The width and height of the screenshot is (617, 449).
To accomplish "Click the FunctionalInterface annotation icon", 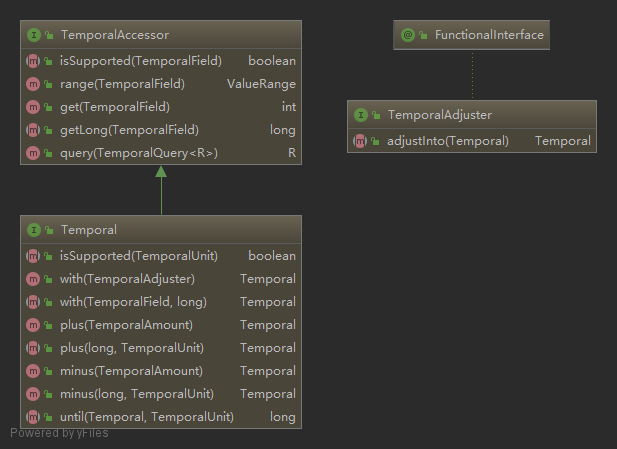I will [408, 35].
